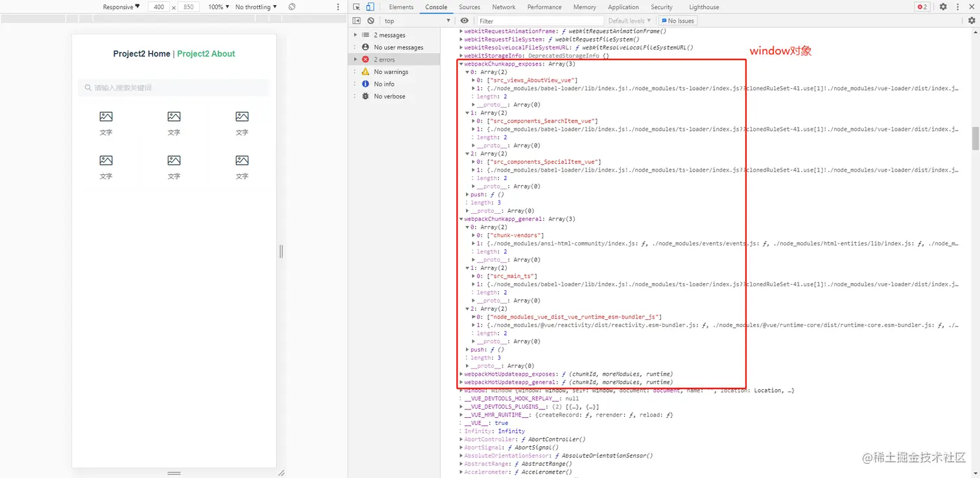Select the Console tab
The image size is (980, 478).
(436, 7)
